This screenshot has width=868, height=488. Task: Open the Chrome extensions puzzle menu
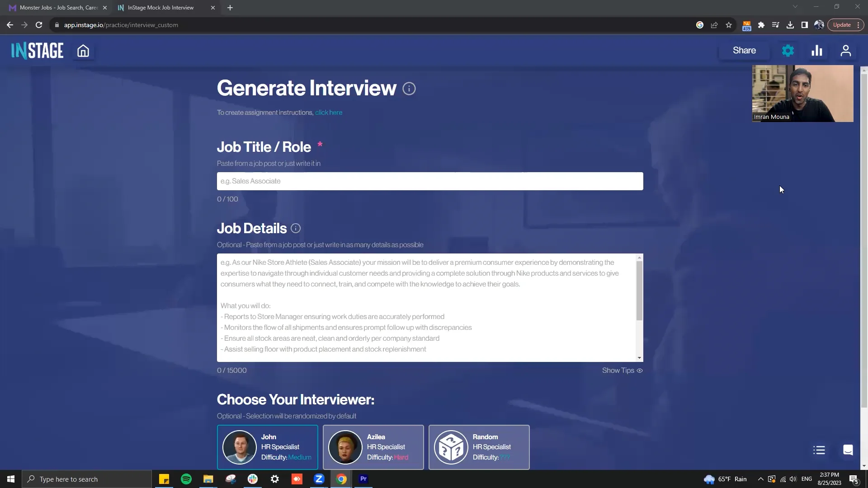point(761,25)
